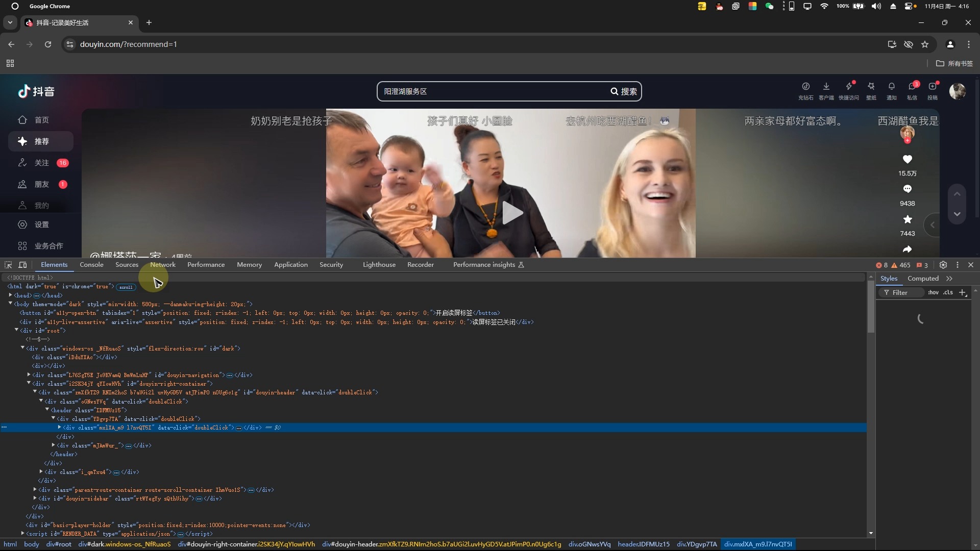Viewport: 980px width, 551px height.
Task: Switch to Computed styles tab
Action: coord(923,279)
